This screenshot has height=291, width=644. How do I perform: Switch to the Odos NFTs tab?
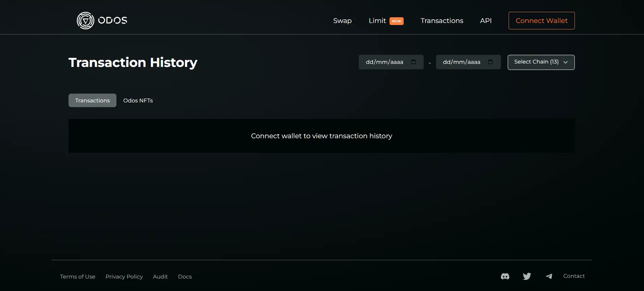(138, 100)
